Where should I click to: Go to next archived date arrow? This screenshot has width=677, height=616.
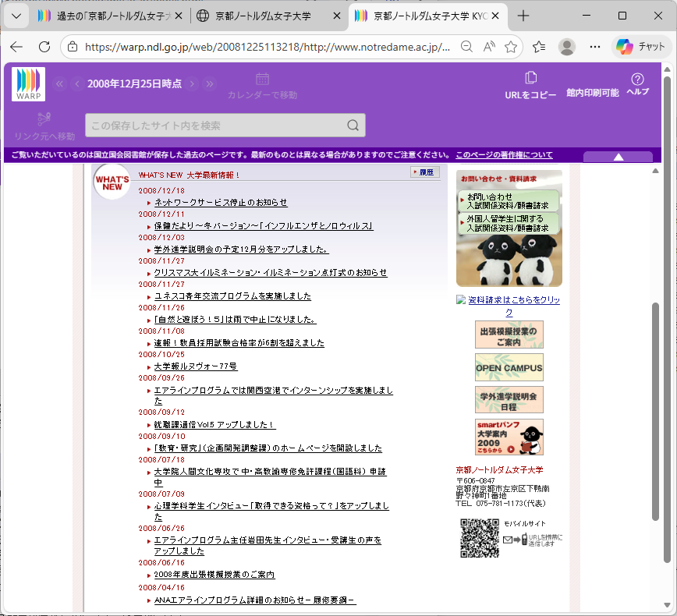[193, 83]
